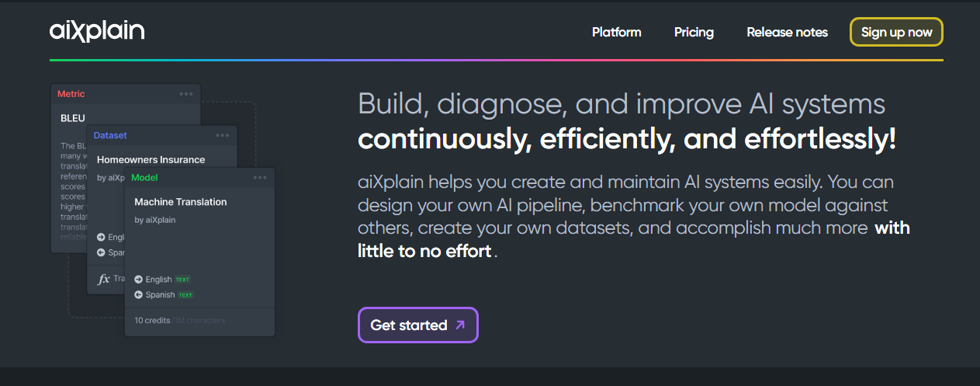980x386 pixels.
Task: Click the Spanish TEXT tag badge
Action: point(185,295)
